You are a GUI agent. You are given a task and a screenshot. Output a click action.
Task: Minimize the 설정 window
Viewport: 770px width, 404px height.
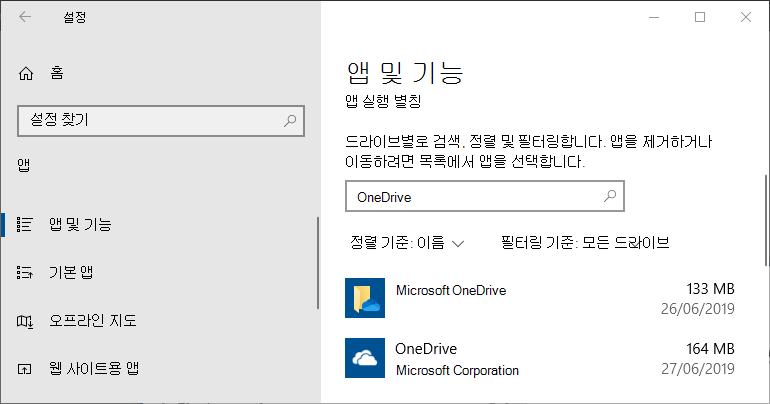point(654,17)
